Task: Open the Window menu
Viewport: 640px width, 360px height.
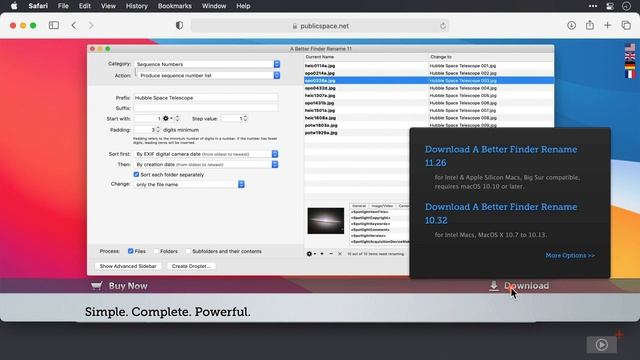Action: coord(214,6)
